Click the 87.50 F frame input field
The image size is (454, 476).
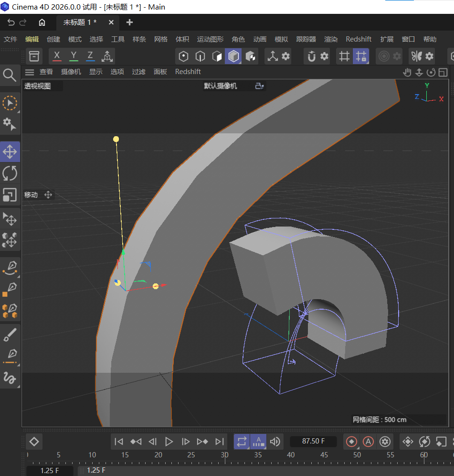tap(313, 442)
